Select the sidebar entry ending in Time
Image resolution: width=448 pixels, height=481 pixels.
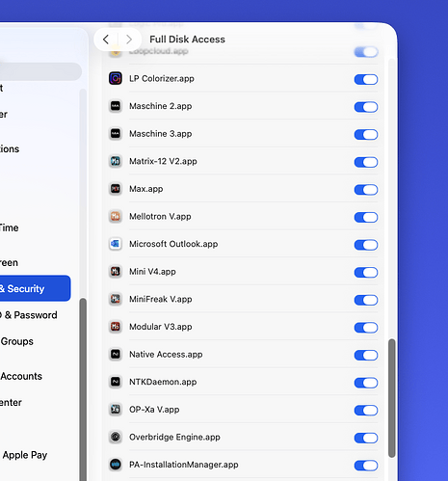point(10,227)
